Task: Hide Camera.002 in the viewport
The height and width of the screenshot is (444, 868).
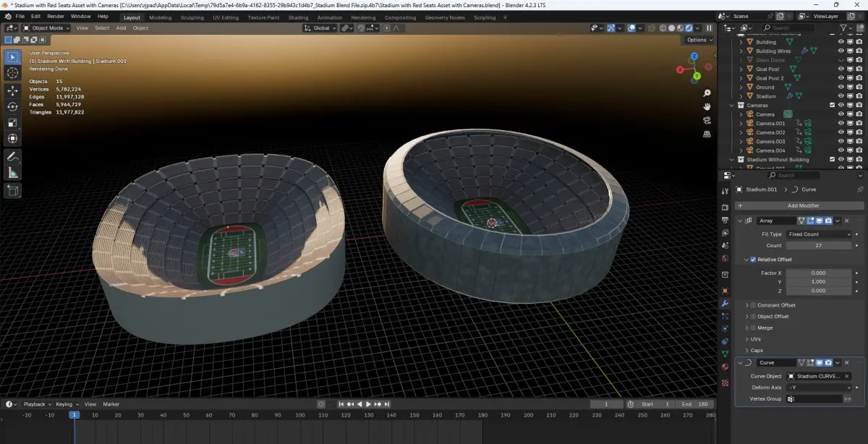Action: (841, 132)
